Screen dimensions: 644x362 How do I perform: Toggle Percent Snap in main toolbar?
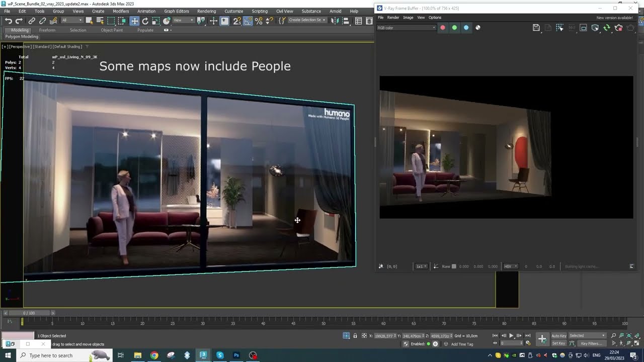pyautogui.click(x=259, y=21)
